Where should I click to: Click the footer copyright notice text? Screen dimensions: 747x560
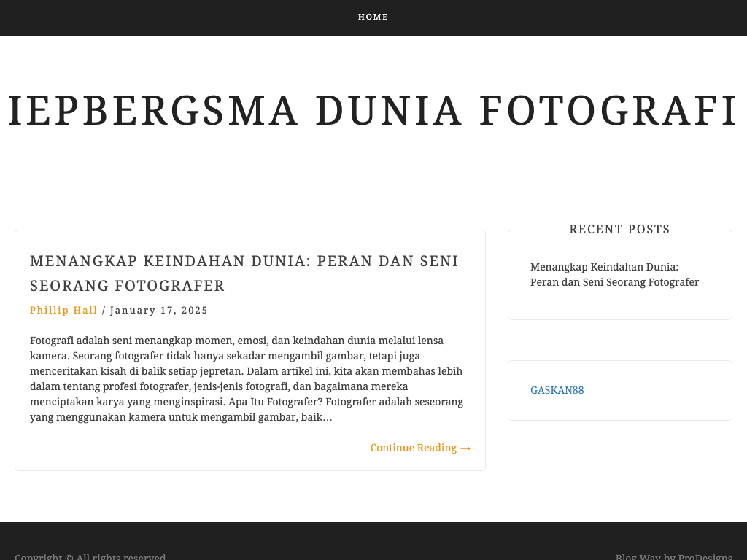click(x=90, y=557)
